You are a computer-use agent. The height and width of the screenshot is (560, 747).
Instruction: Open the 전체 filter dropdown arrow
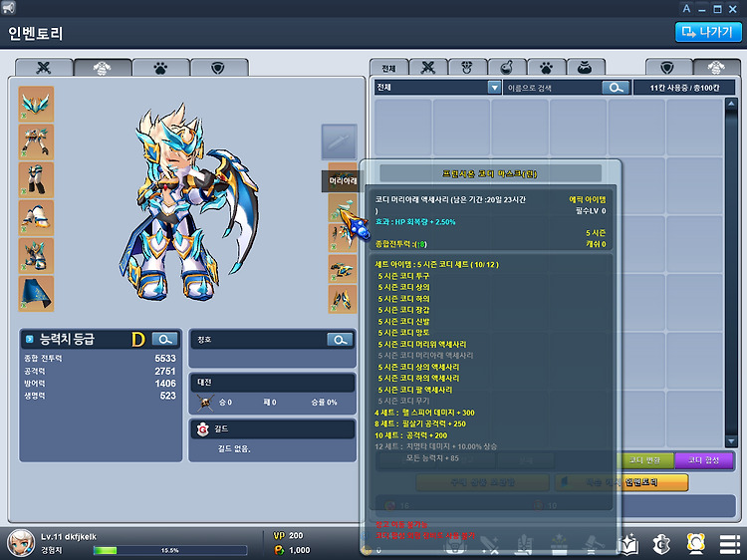coord(494,88)
